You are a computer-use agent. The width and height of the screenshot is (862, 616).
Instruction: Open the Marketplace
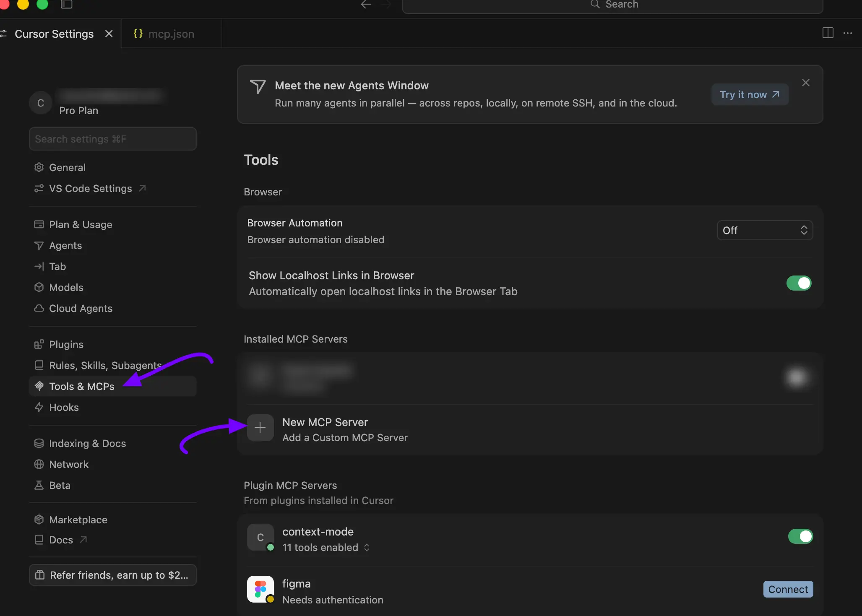(78, 520)
